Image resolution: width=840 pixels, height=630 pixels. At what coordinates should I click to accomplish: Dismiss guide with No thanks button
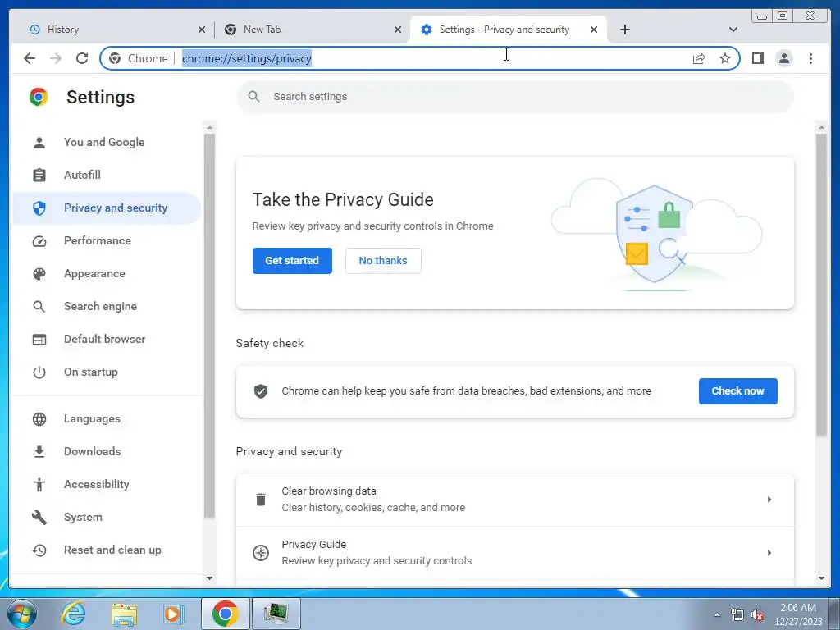pyautogui.click(x=383, y=260)
